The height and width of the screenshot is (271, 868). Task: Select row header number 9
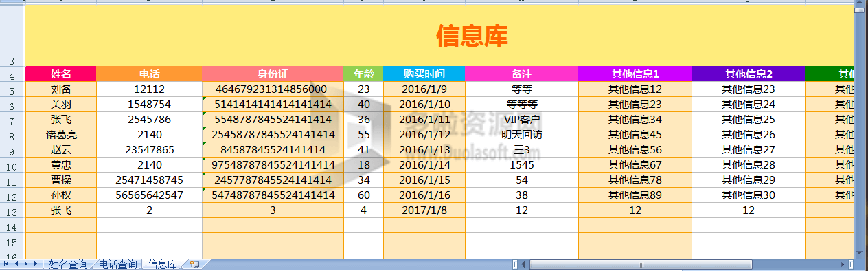(x=12, y=150)
